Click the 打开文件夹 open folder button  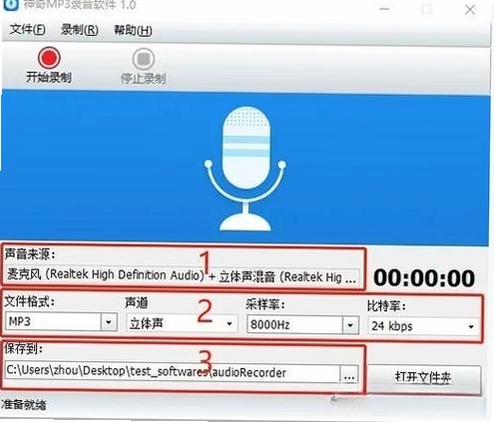click(424, 379)
